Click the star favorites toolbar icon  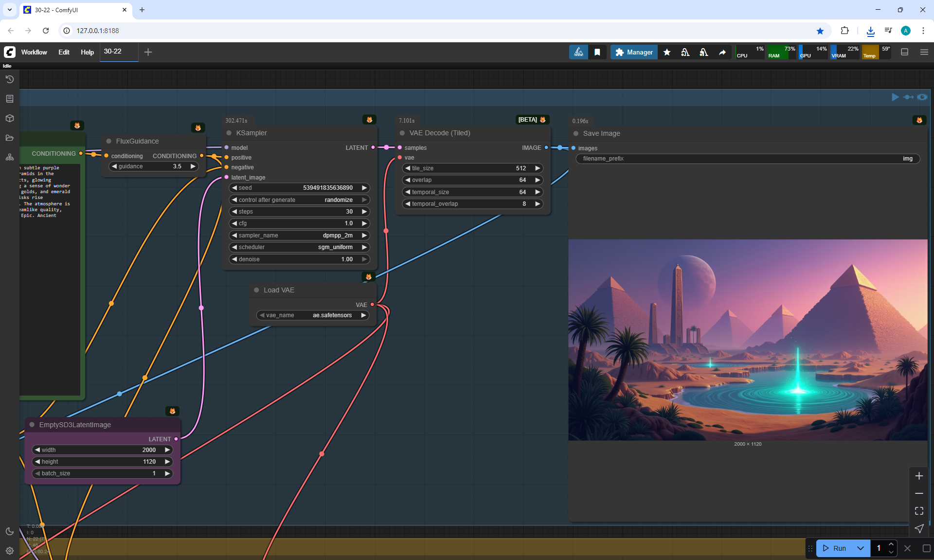(x=667, y=52)
